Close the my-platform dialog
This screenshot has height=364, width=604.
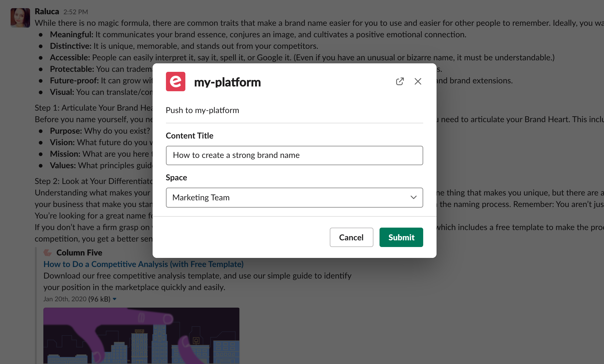click(418, 81)
